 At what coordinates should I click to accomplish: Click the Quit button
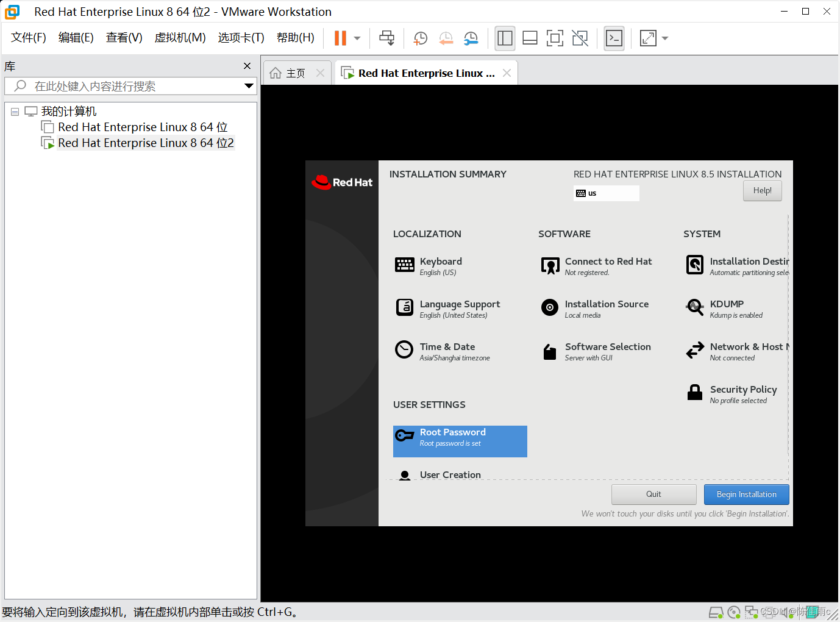[653, 495]
